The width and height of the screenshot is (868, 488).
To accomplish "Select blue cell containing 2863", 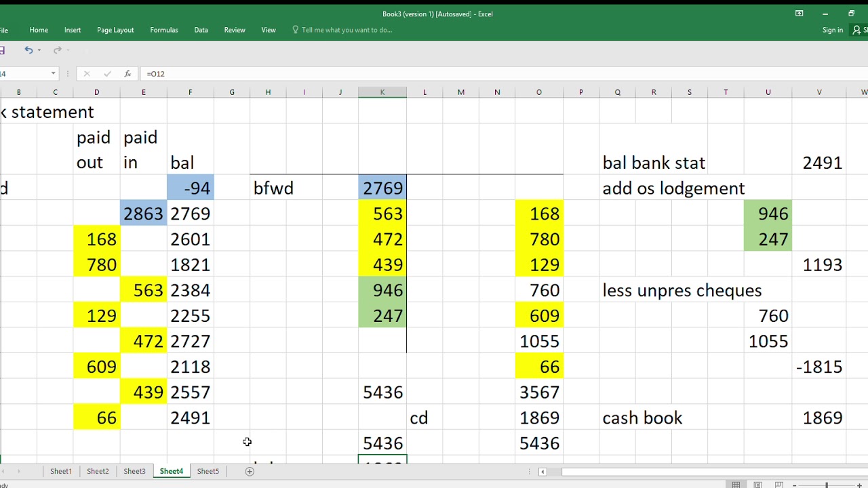I will pos(144,213).
